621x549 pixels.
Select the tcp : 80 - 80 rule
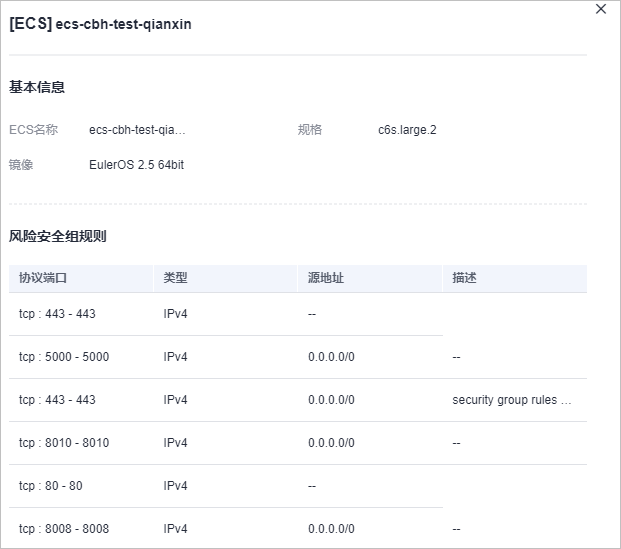[51, 486]
